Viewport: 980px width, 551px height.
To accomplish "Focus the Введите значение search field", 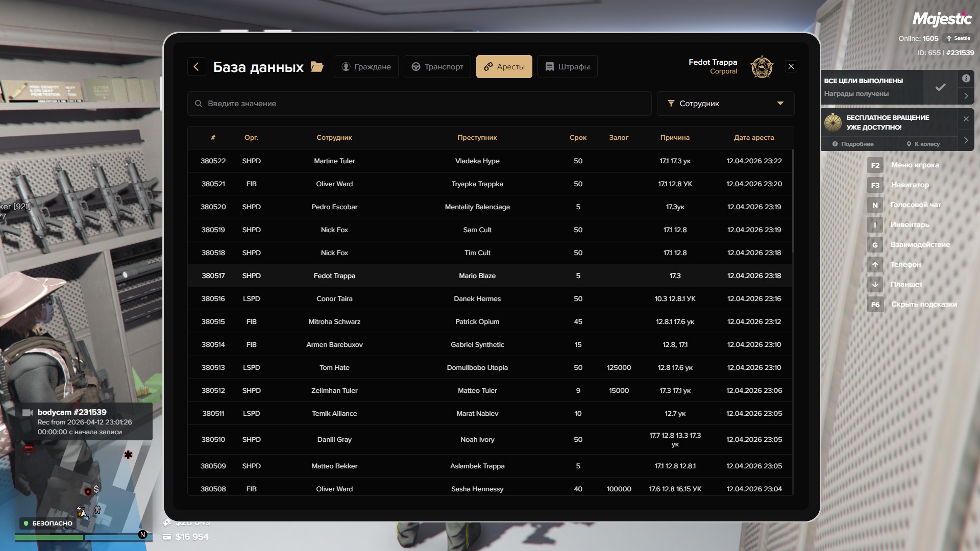I will pyautogui.click(x=419, y=104).
